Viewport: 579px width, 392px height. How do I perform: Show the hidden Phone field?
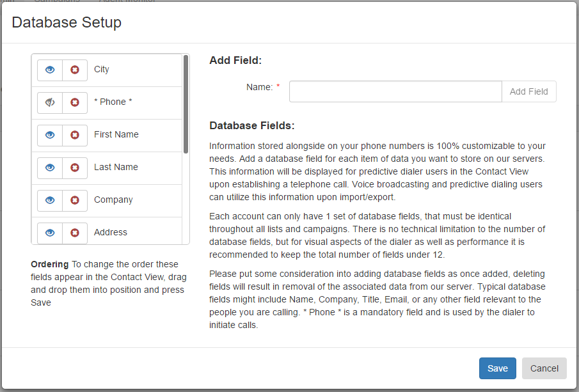click(x=50, y=102)
